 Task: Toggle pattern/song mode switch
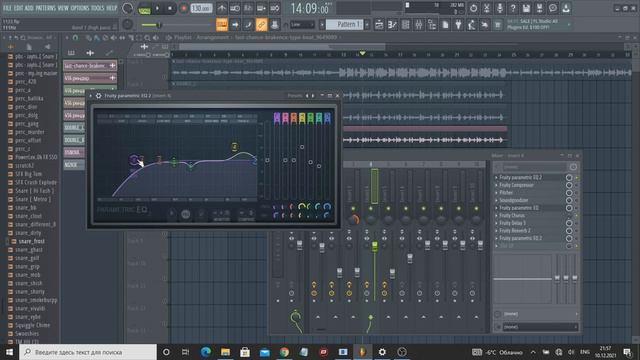click(144, 9)
